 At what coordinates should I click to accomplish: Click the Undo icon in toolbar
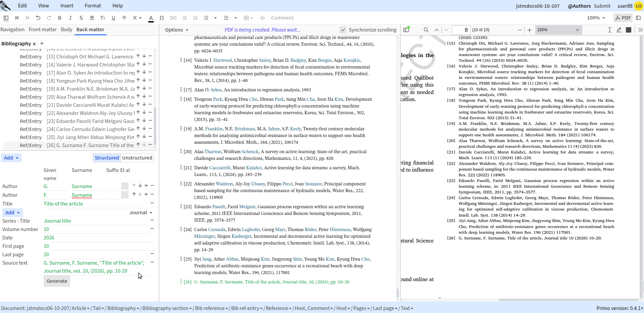pos(38,18)
